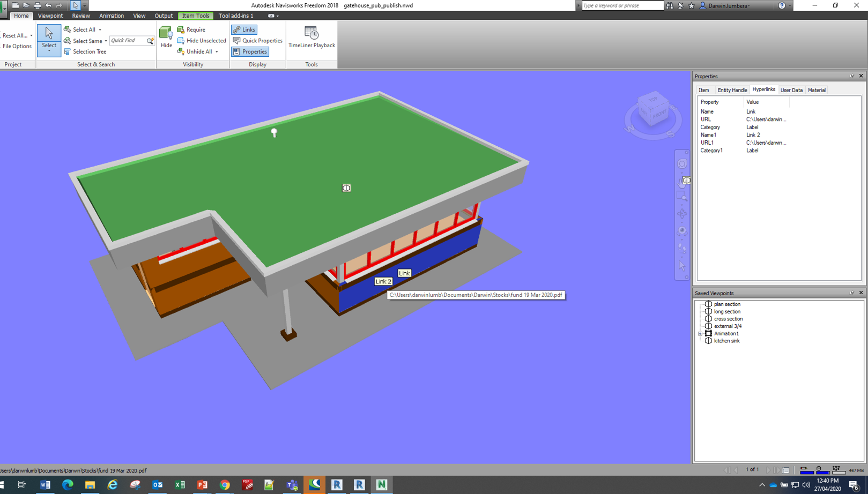The height and width of the screenshot is (494, 868).
Task: Click the binoculars search icon
Action: [x=670, y=5]
